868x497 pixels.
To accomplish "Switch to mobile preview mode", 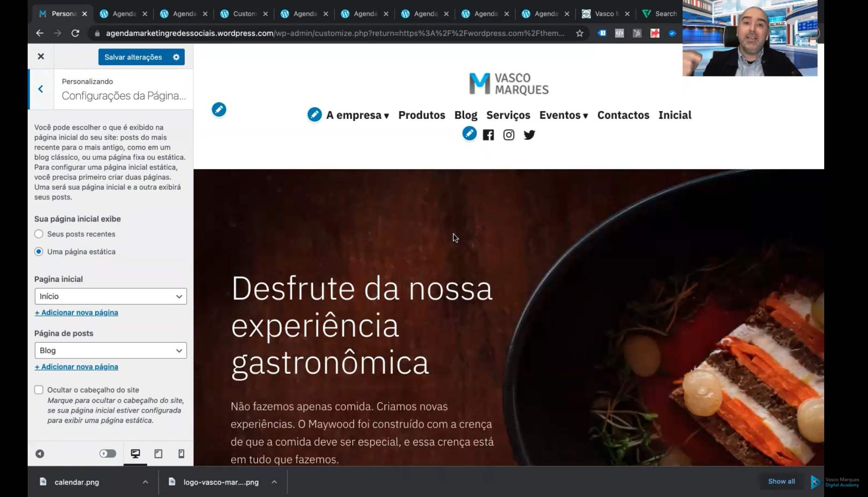I will (181, 454).
